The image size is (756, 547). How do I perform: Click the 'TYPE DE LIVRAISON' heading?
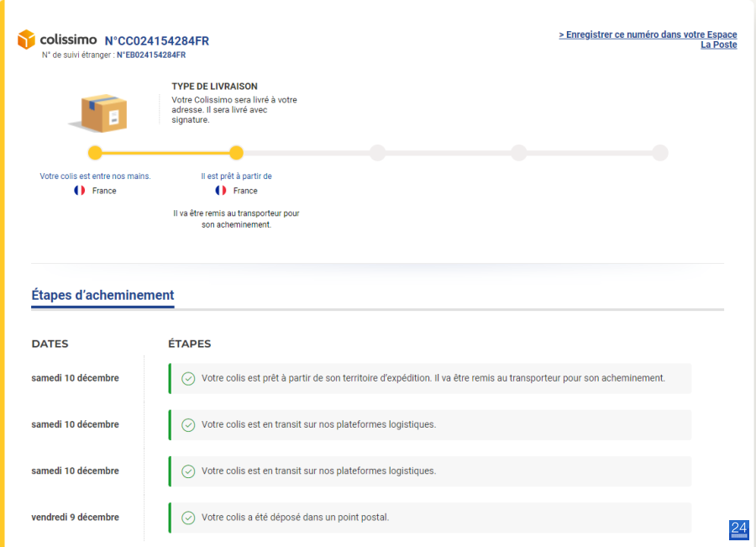[214, 87]
